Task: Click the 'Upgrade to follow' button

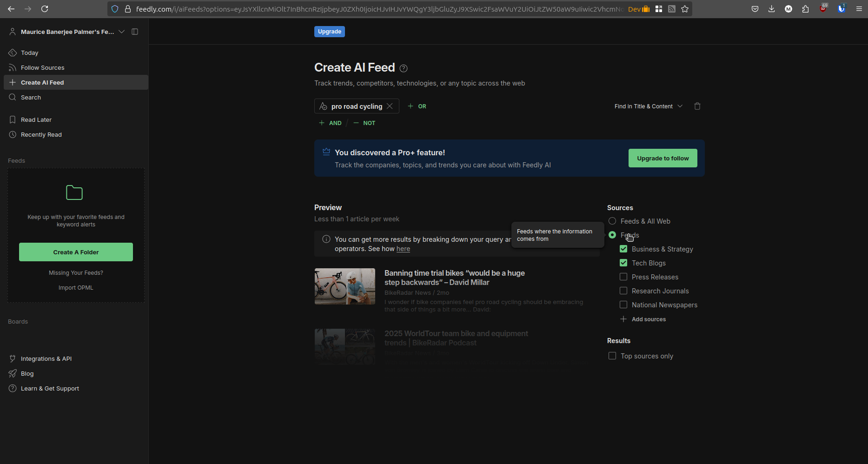Action: pos(663,158)
